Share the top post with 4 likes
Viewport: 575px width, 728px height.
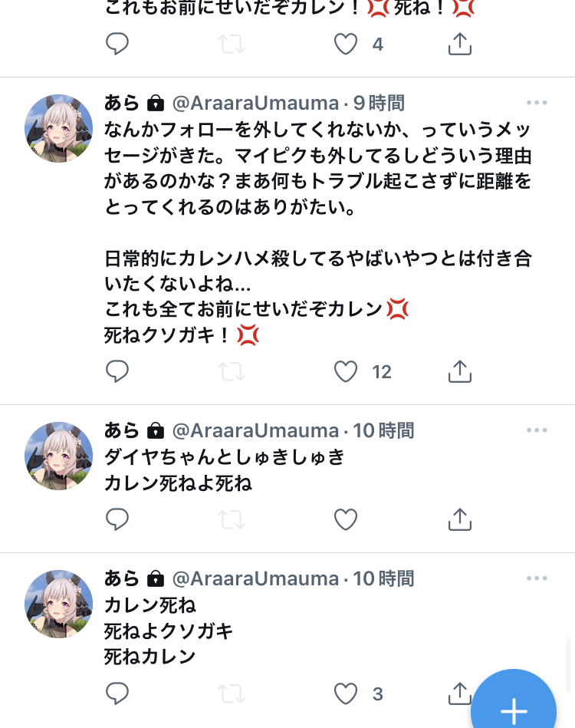459,44
